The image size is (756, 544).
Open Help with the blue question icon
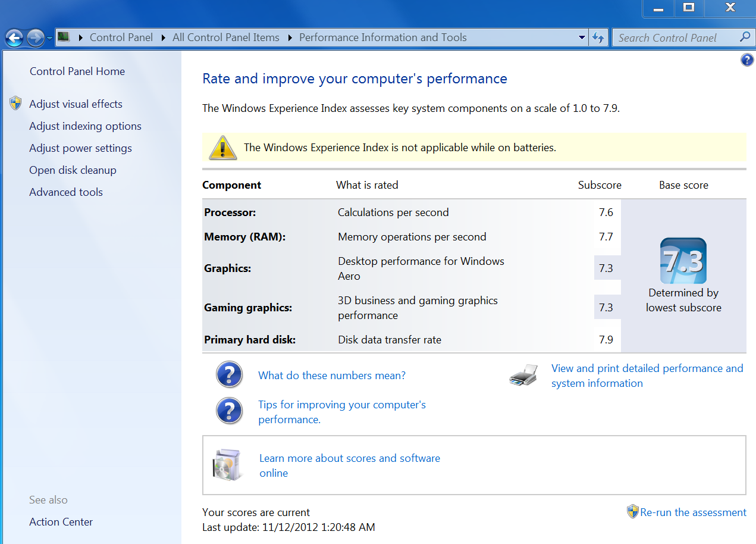coord(747,60)
